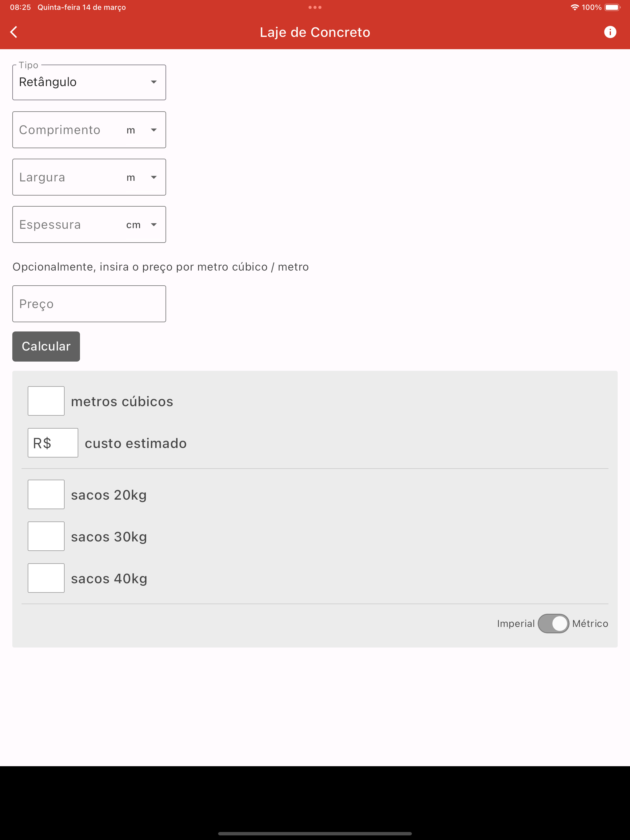Open the Largura unit selector

(154, 177)
